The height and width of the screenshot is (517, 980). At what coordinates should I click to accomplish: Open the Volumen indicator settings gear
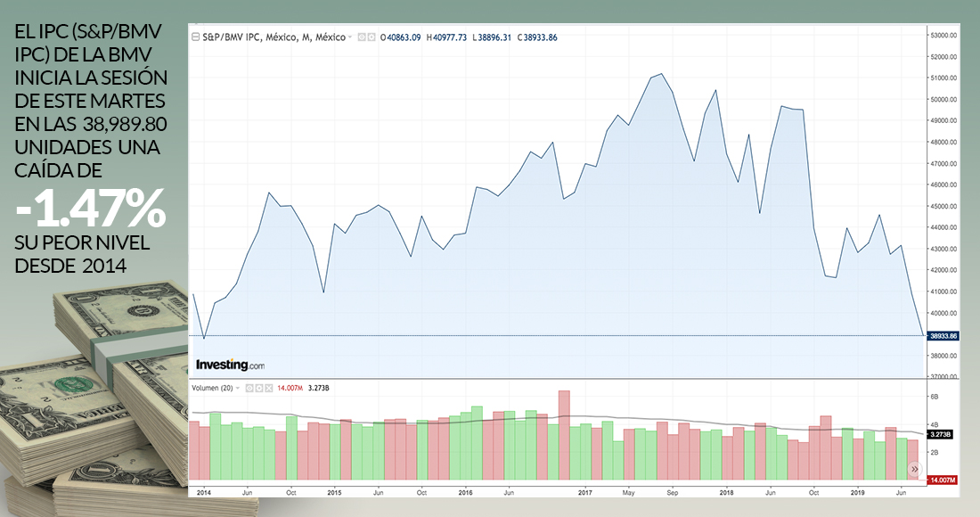click(259, 389)
